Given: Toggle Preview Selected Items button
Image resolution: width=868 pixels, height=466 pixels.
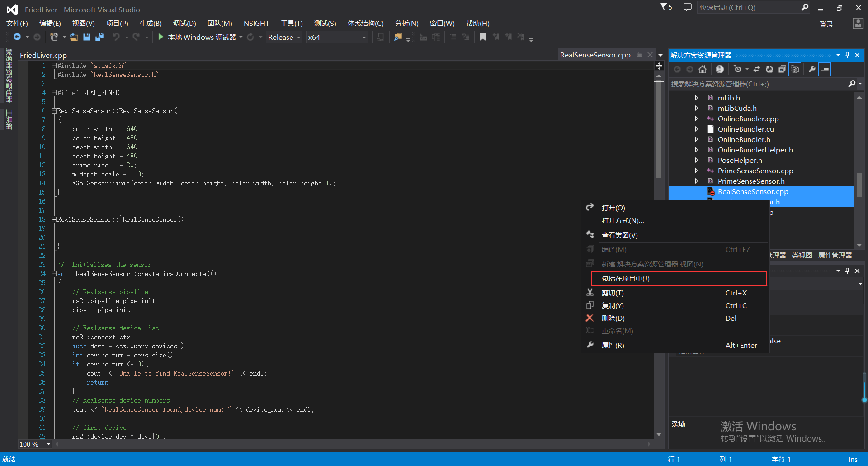Looking at the screenshot, I should point(825,69).
